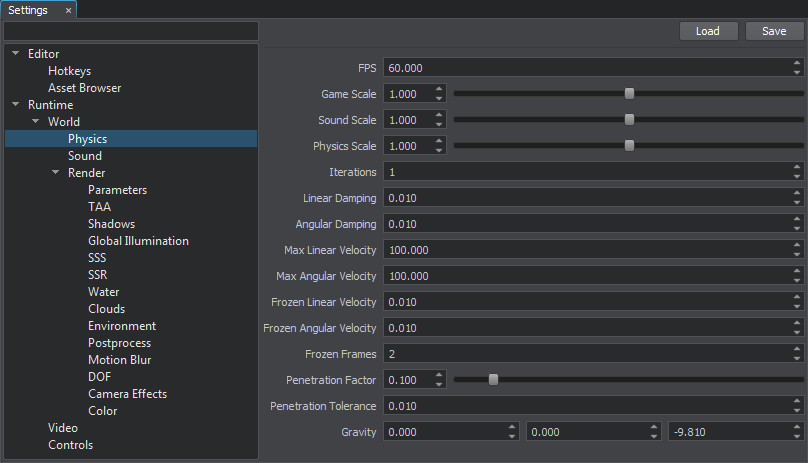Open Water settings
The image size is (808, 463).
[104, 292]
